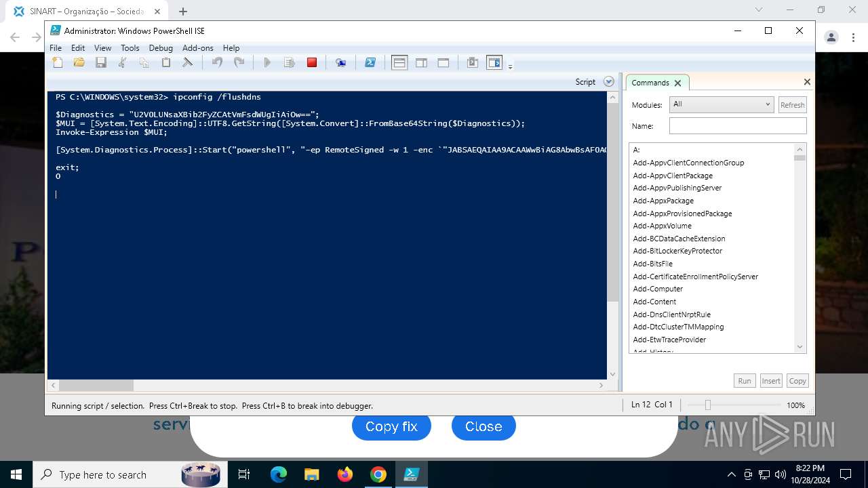Screen dimensions: 868x488
Task: Select Add-AppvClientPackage in command list
Action: click(673, 176)
